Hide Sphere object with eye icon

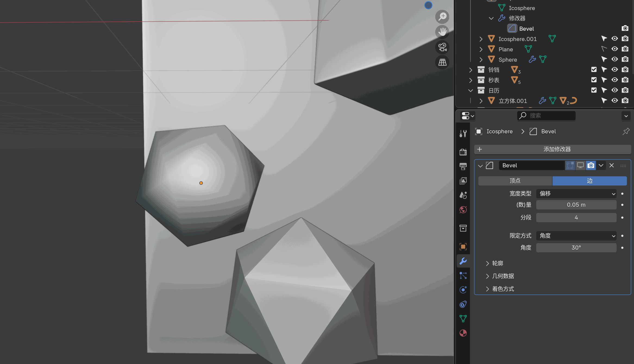tap(615, 59)
